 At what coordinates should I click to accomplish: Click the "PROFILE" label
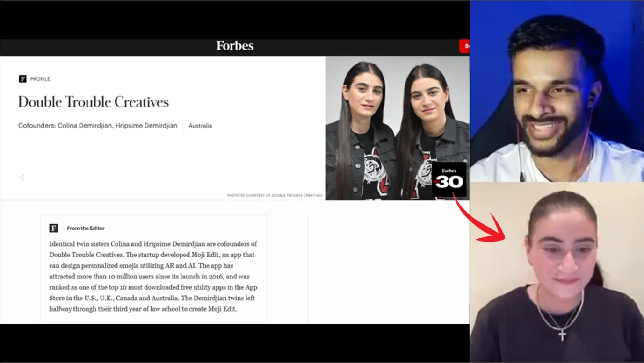[x=40, y=79]
